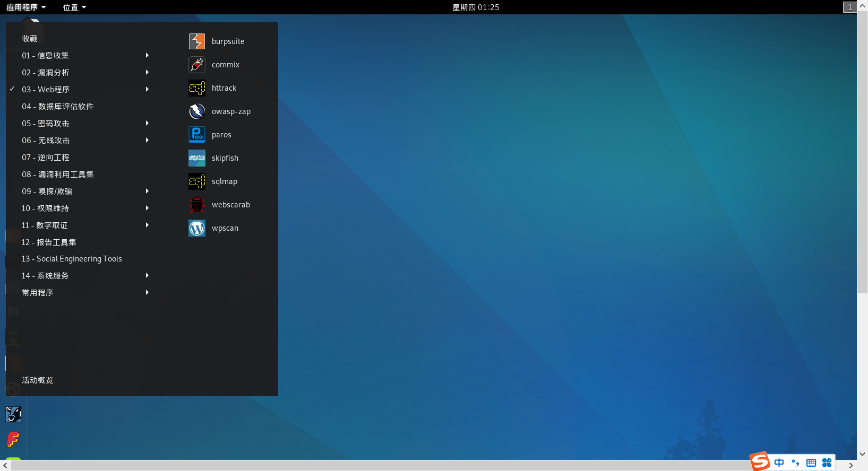
Task: Click the owasp-zap text label
Action: [x=231, y=111]
